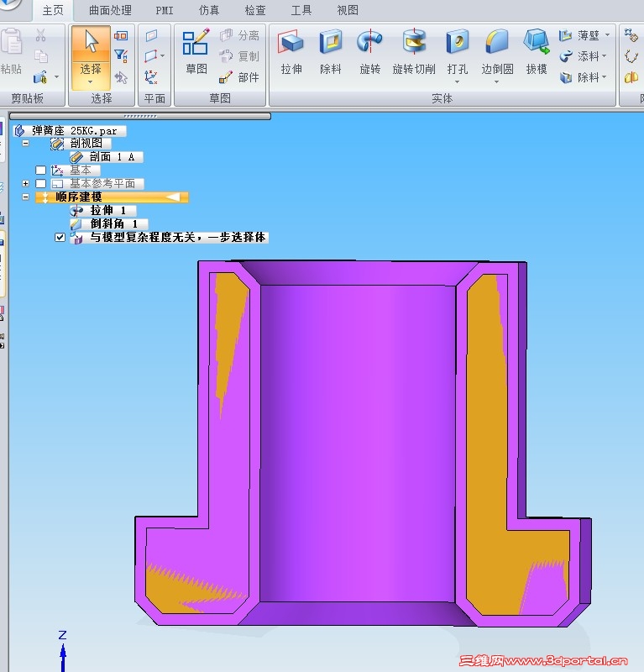Screen dimensions: 644x672
Task: Select the 弹簧座 25KG.par root node
Action: point(70,131)
